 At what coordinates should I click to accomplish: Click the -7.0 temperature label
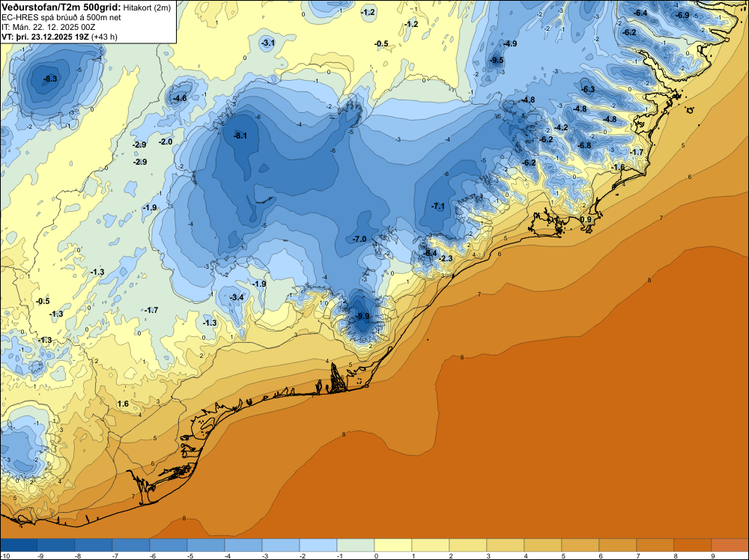tap(360, 239)
